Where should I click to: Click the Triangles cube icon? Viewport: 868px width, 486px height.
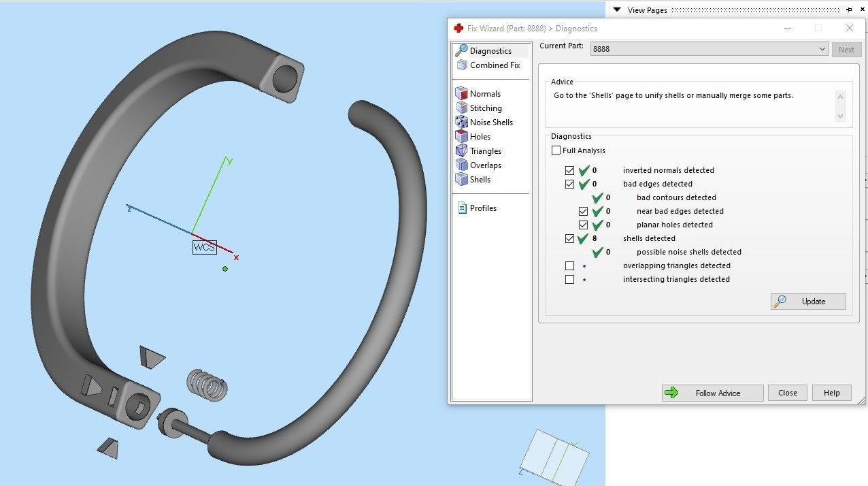461,151
